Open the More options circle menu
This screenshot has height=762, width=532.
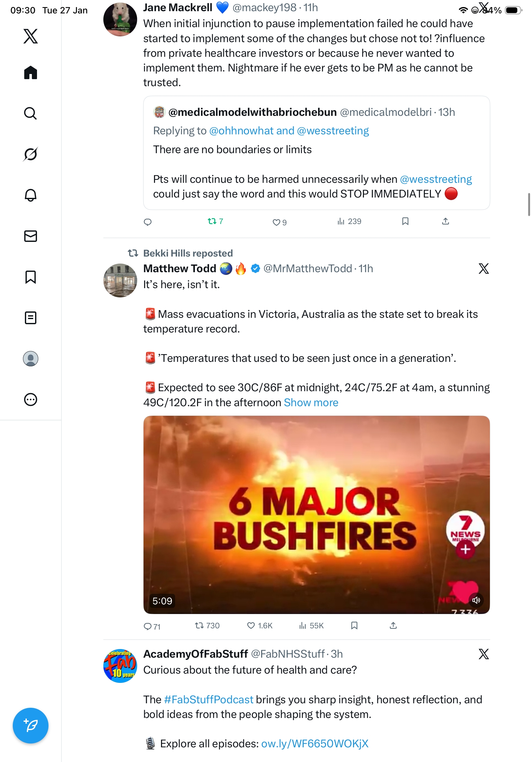[x=31, y=400]
